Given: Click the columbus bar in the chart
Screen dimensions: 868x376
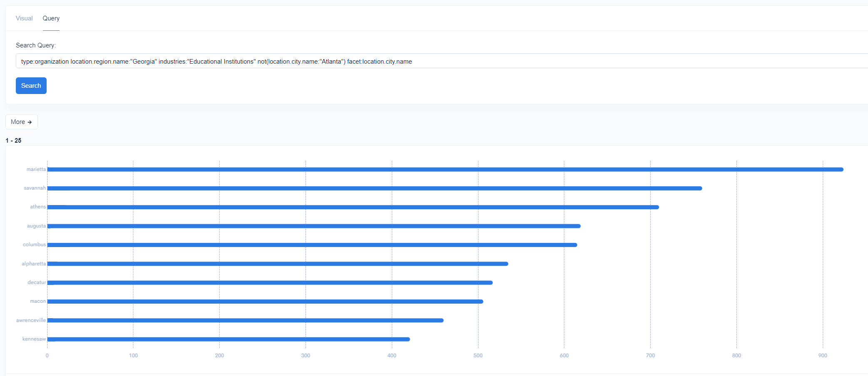Looking at the screenshot, I should click(312, 245).
